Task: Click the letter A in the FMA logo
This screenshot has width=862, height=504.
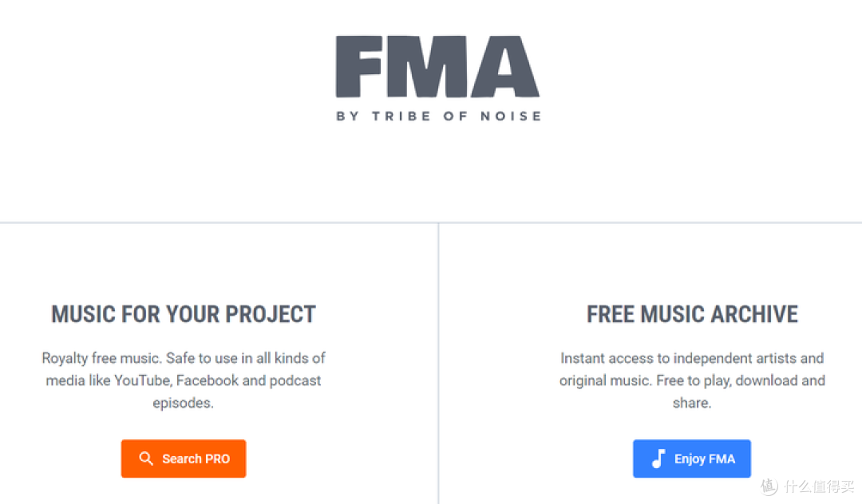Action: (505, 66)
